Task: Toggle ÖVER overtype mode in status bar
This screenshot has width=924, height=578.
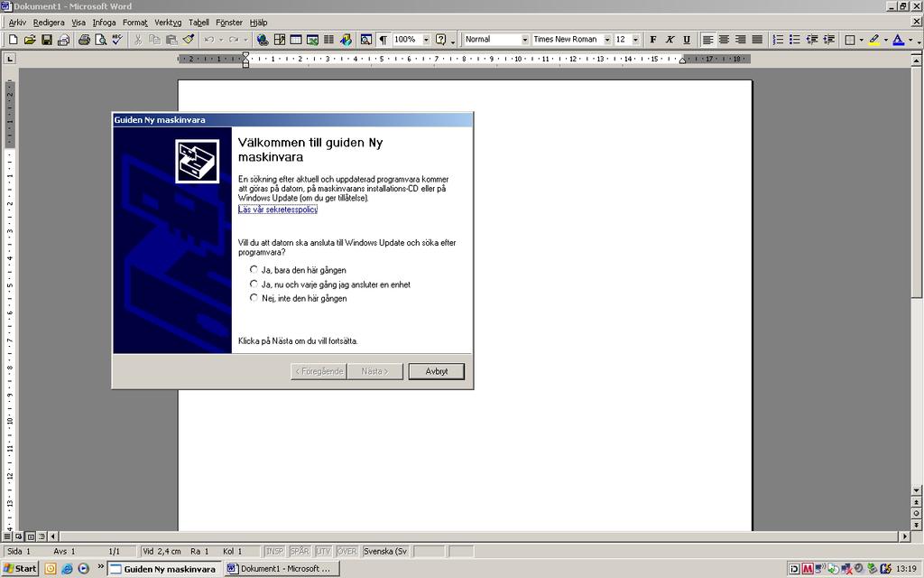Action: point(346,552)
